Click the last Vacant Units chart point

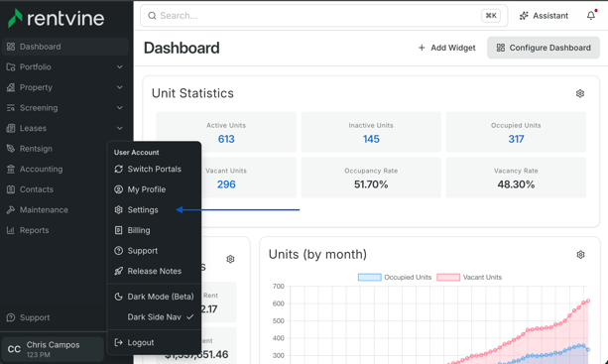tap(588, 301)
